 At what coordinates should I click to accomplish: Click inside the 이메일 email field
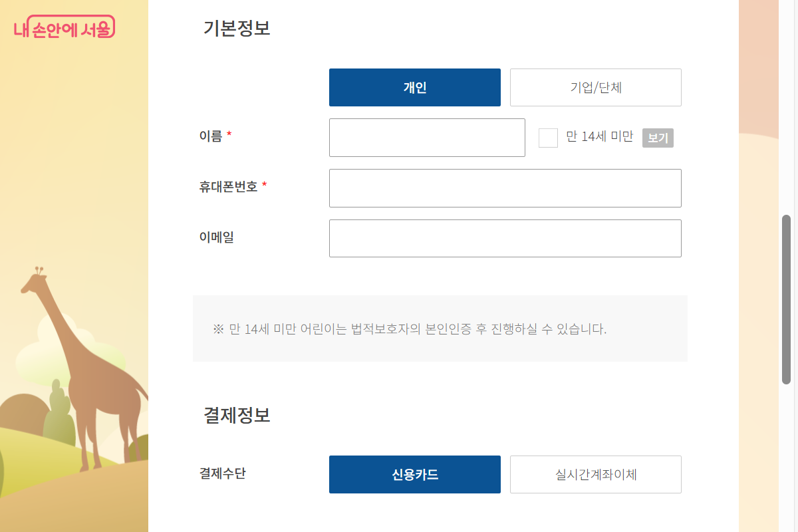(x=505, y=238)
